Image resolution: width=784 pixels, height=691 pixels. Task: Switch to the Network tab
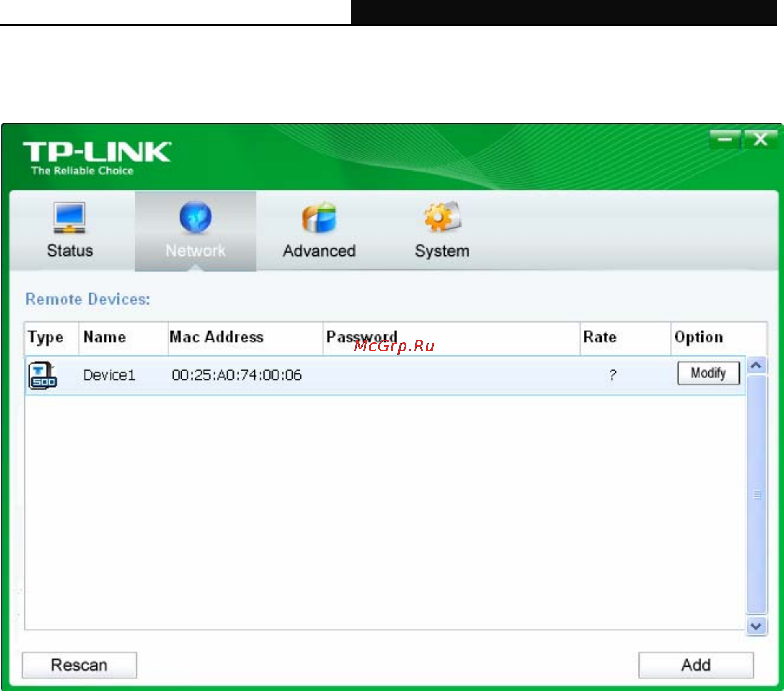[195, 231]
